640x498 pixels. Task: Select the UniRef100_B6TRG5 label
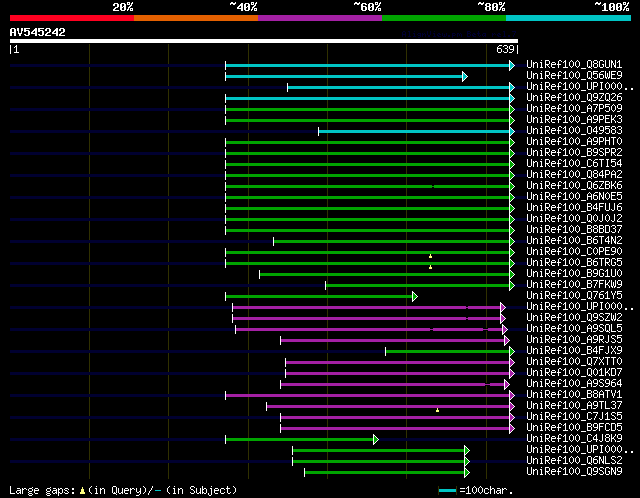pyautogui.click(x=574, y=263)
